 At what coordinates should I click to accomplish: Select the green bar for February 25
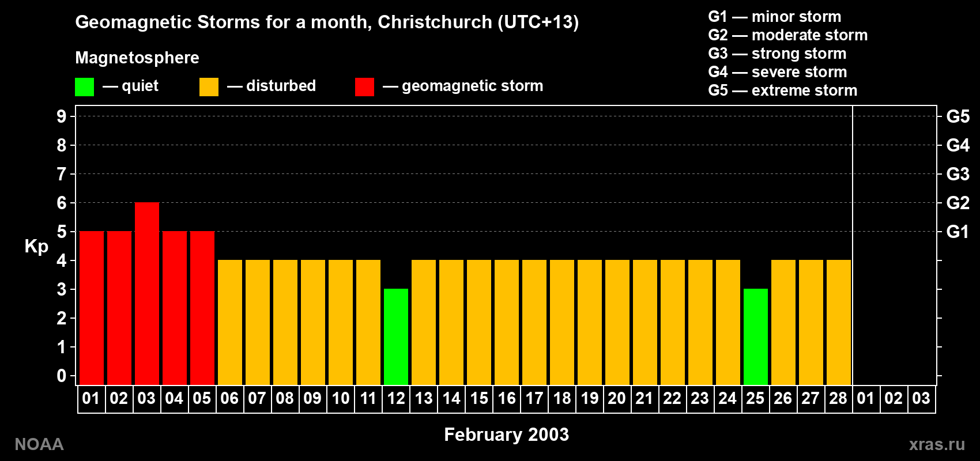[x=756, y=337]
